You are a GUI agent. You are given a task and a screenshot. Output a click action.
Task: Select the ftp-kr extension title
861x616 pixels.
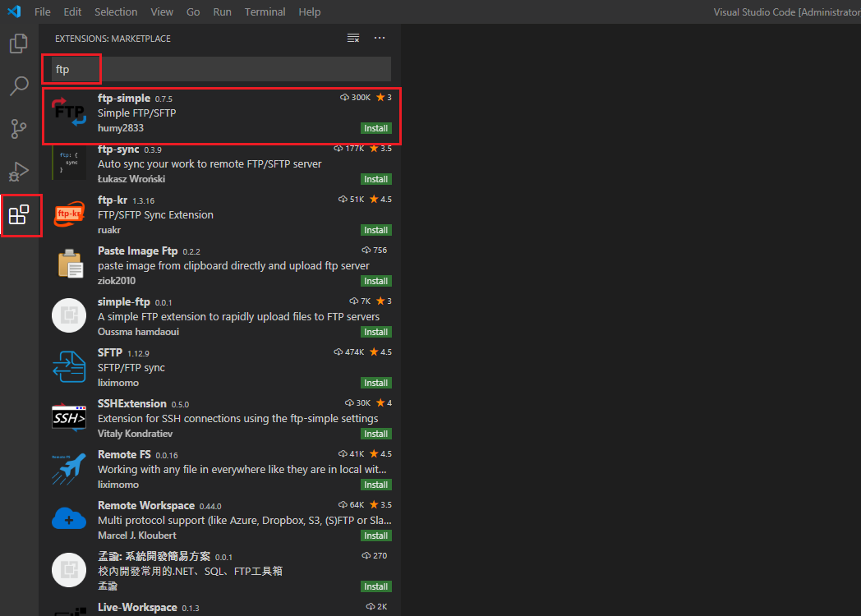113,200
